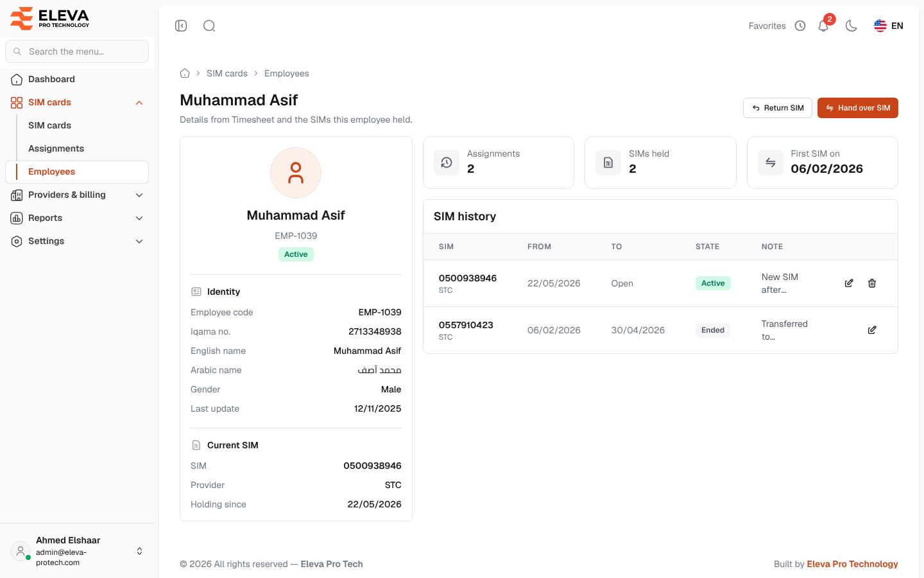The image size is (924, 578).
Task: Click the First SIM on transfer icon
Action: [x=771, y=162]
